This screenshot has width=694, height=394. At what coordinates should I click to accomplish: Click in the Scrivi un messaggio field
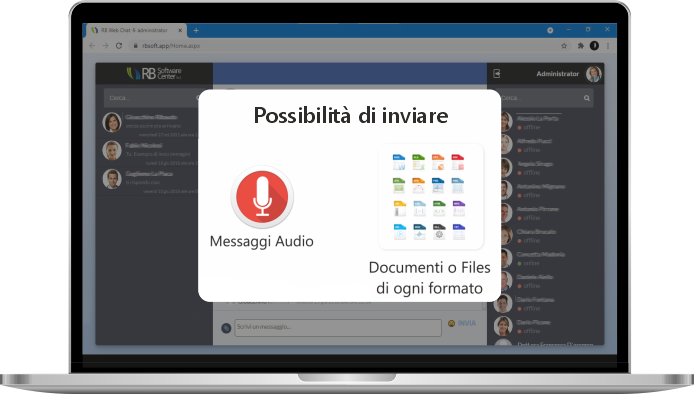(x=338, y=328)
